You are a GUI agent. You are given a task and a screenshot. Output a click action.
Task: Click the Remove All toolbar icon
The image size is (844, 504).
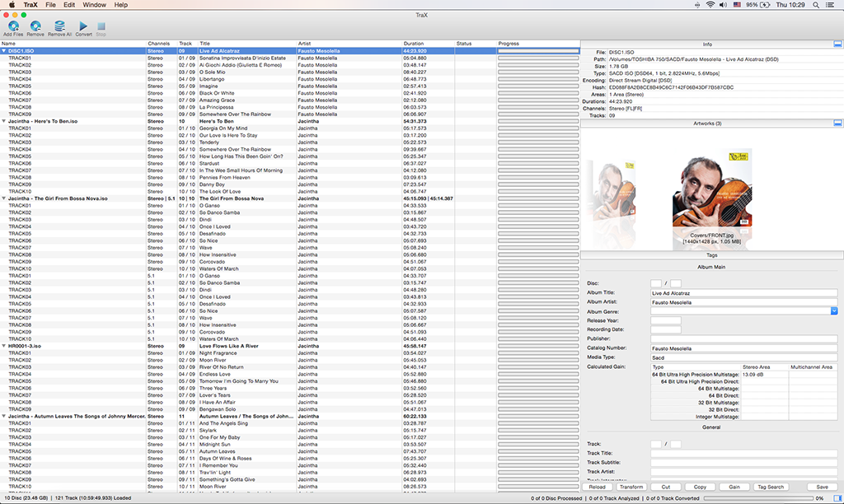[59, 26]
